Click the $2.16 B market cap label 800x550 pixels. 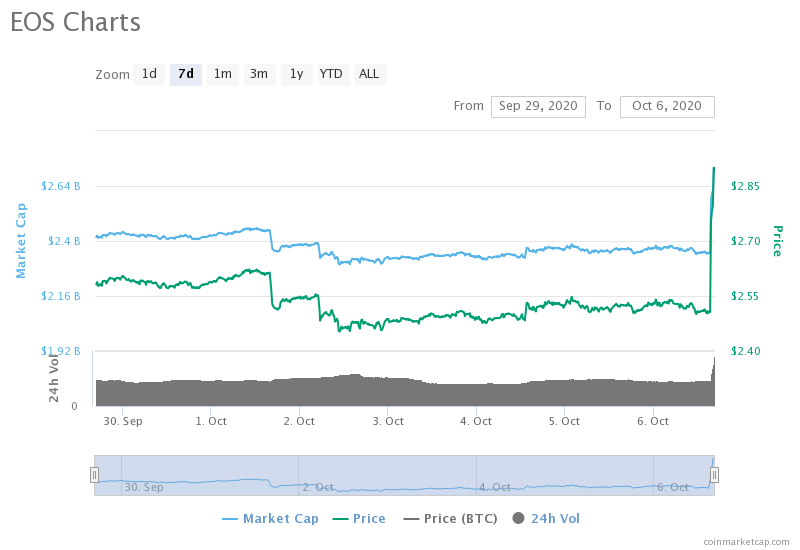pyautogui.click(x=61, y=296)
